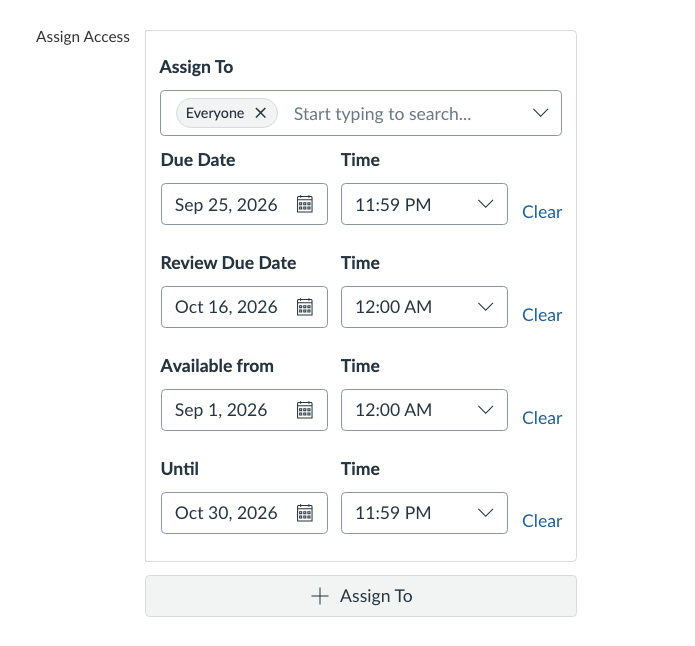Edit the Due Date field Sep 25, 2026
The height and width of the screenshot is (646, 695).
244,204
